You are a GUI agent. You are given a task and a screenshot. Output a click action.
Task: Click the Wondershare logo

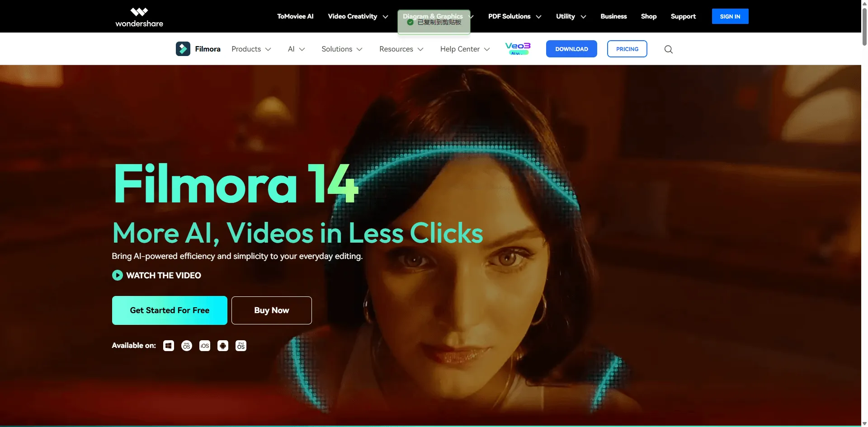[139, 17]
